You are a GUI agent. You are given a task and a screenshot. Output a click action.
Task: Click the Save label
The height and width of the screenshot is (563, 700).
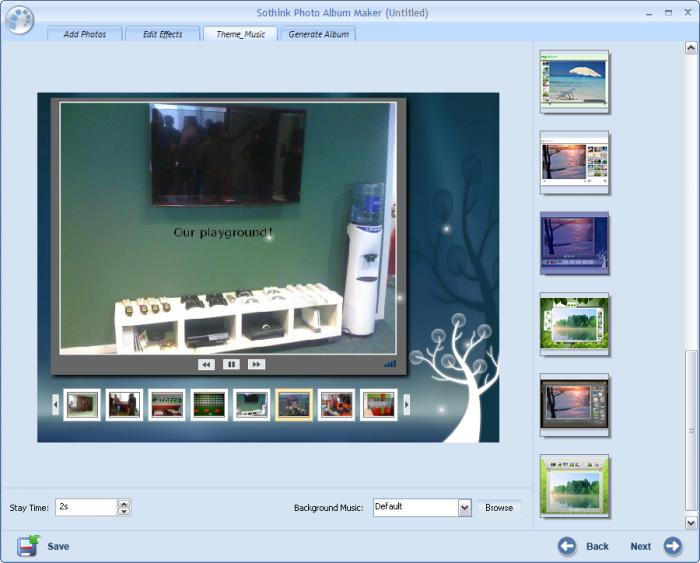58,546
